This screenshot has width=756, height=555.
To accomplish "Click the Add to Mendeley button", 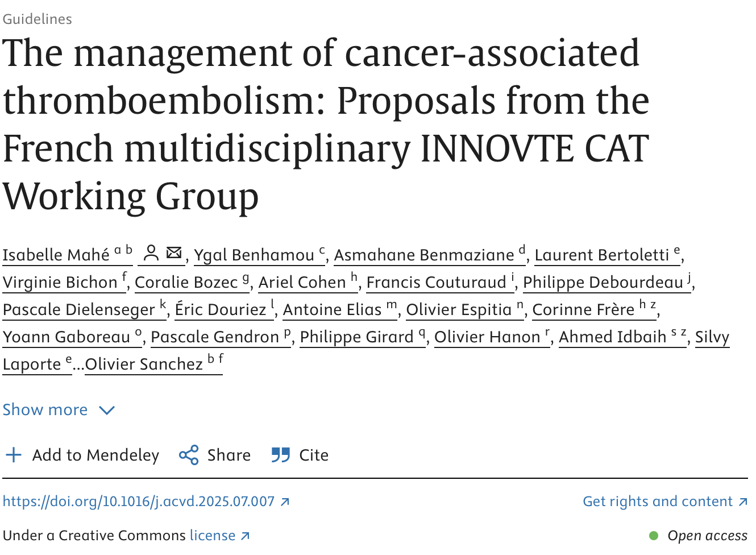I will pos(95,455).
